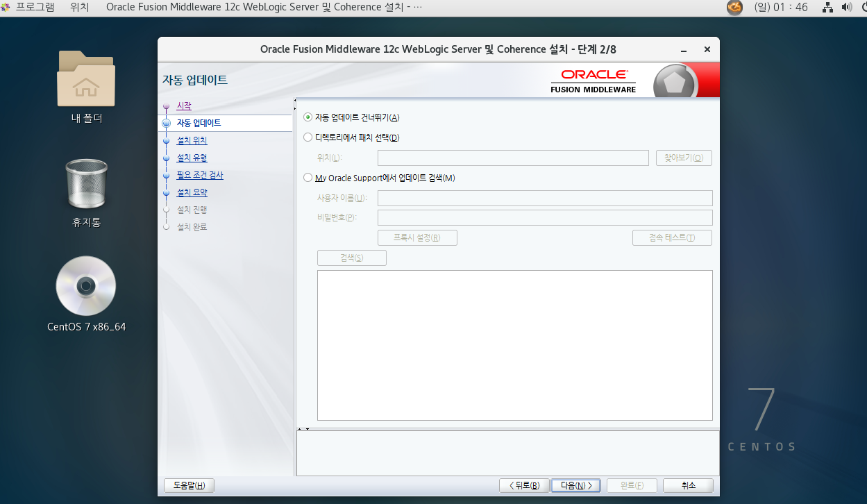The height and width of the screenshot is (504, 867).
Task: Click the 사용자 이름 username field
Action: click(545, 198)
